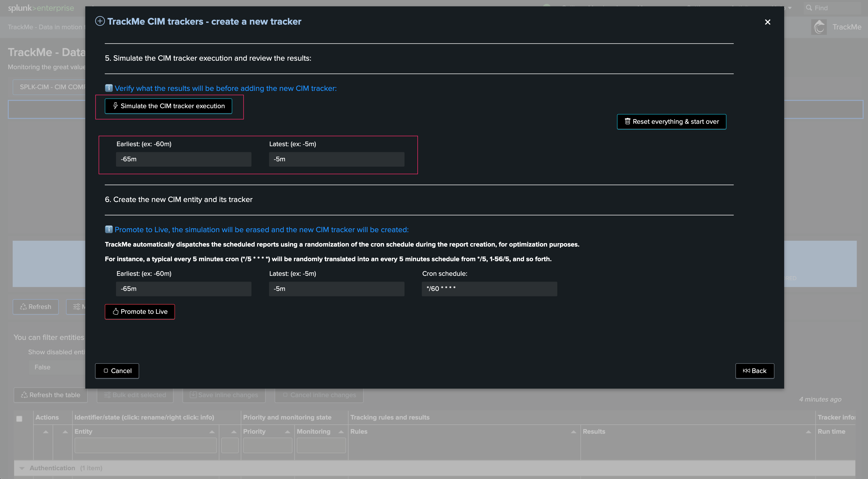This screenshot has height=479, width=868.
Task: Click the trash icon on Reset everything button
Action: pyautogui.click(x=627, y=121)
